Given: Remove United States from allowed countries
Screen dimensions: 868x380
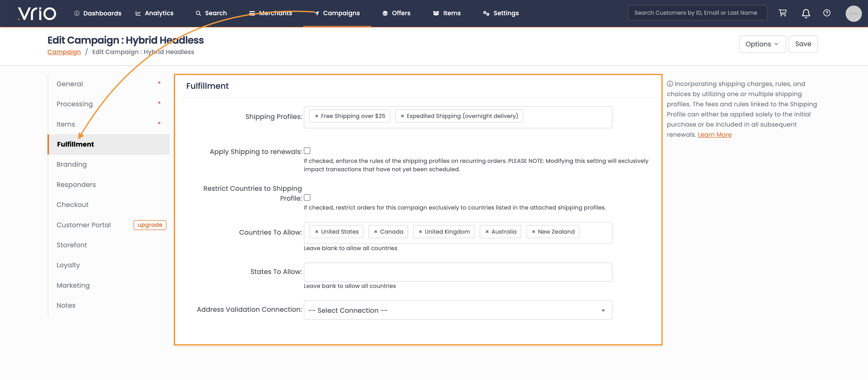Looking at the screenshot, I should pyautogui.click(x=316, y=232).
